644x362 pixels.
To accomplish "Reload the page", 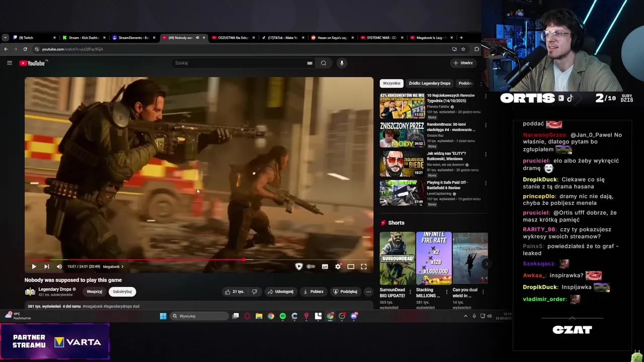I will pyautogui.click(x=25, y=49).
